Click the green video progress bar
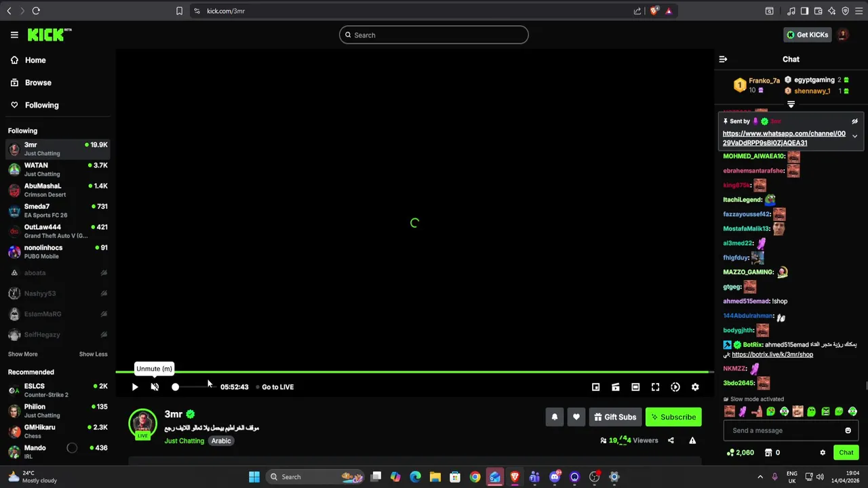This screenshot has height=488, width=868. pyautogui.click(x=415, y=371)
